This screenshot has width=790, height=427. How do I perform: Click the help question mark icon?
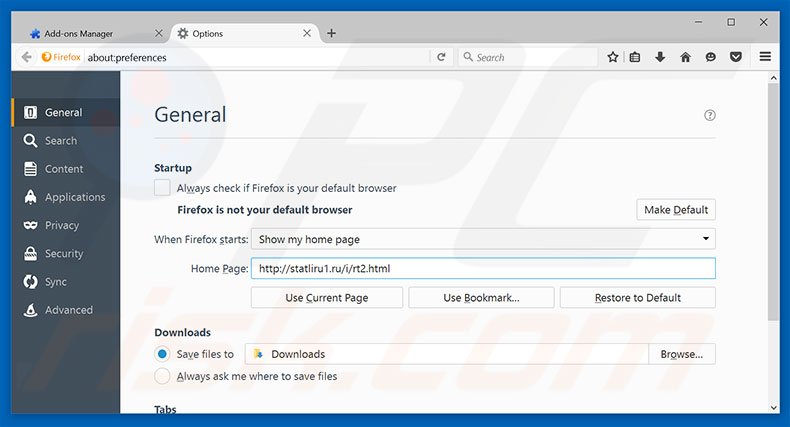709,115
